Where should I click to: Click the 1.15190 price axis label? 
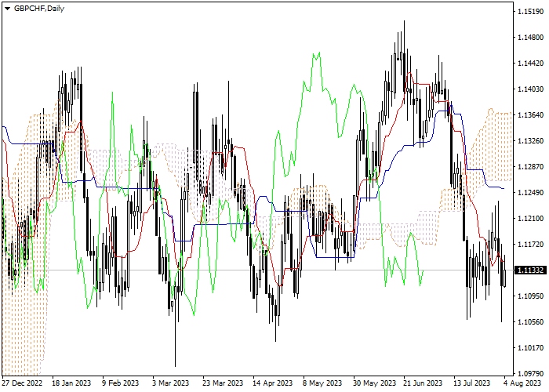tap(530, 12)
